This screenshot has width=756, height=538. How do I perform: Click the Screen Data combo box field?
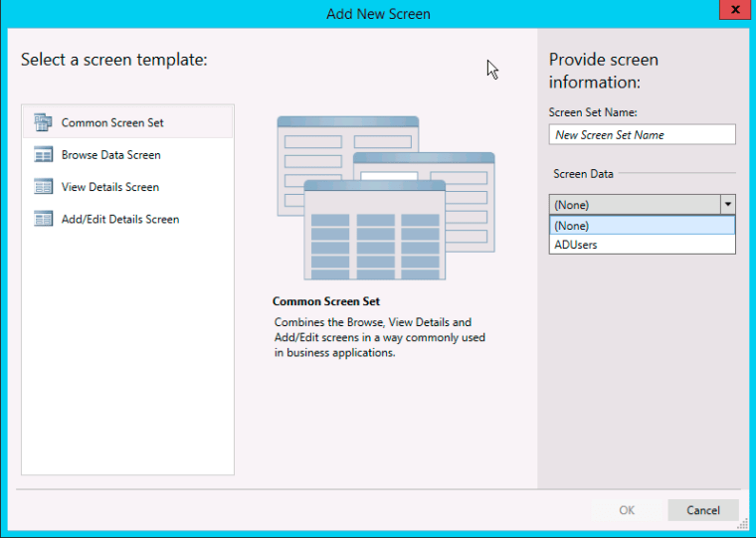tap(634, 204)
